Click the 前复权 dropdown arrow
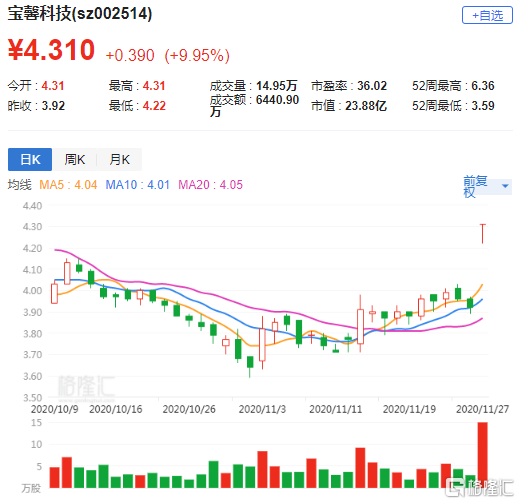Screen dimensions: 520x504 click(505, 186)
